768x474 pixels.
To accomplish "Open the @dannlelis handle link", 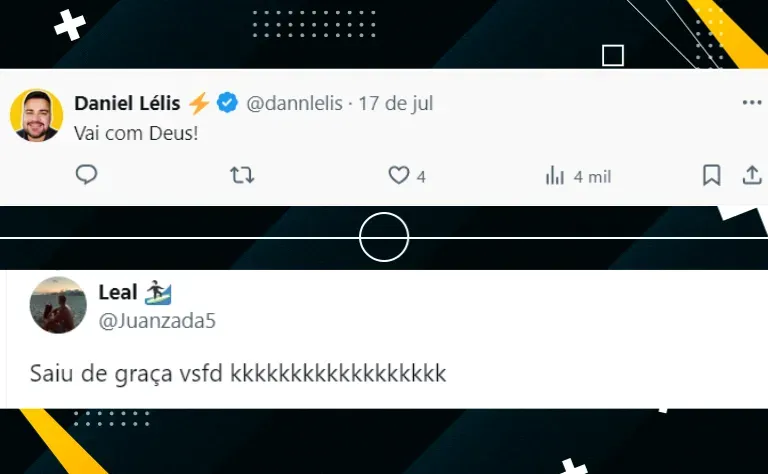I will coord(294,103).
